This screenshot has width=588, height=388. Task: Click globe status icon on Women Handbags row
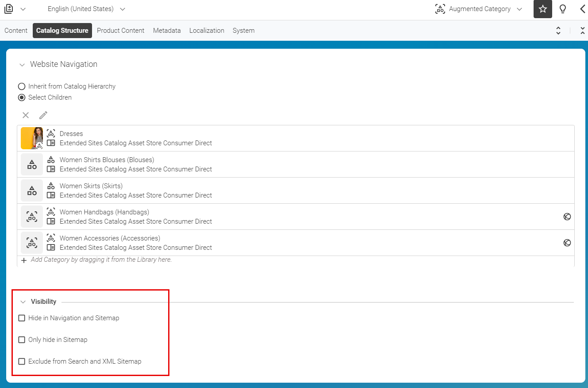[567, 217]
